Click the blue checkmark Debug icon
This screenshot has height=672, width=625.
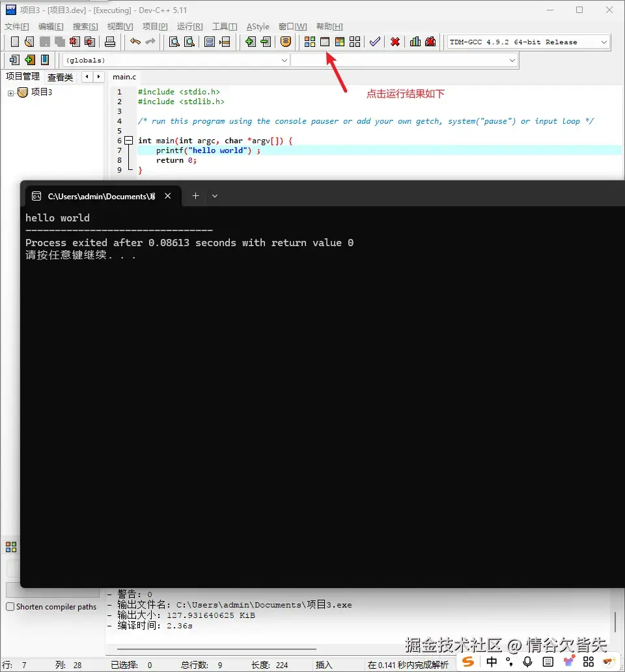tap(375, 42)
